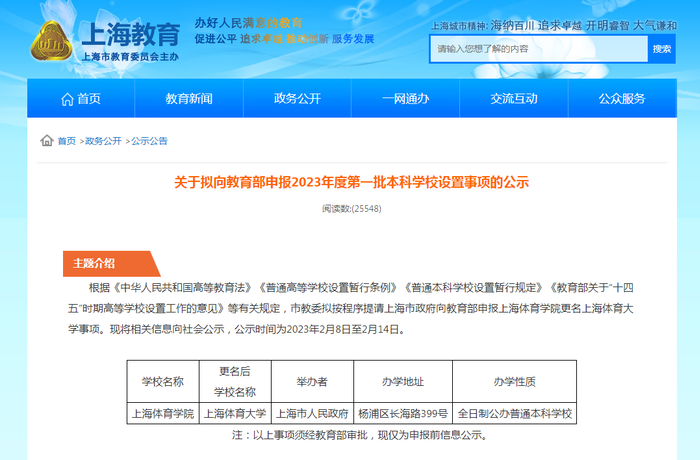Open the 公众服务 navigation tab
The width and height of the screenshot is (700, 460).
[x=622, y=99]
